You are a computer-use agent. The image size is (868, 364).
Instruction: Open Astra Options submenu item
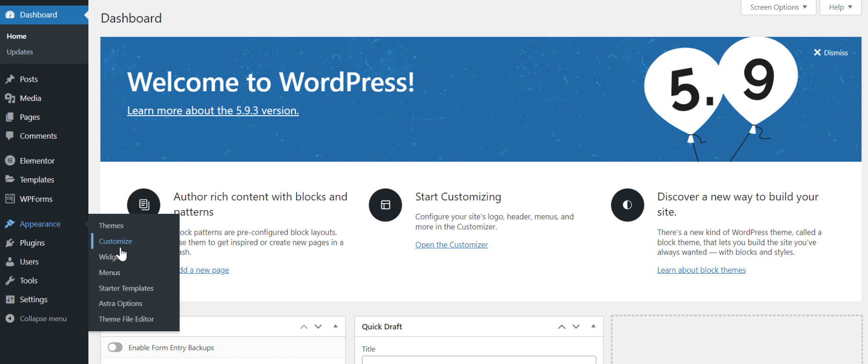click(x=121, y=304)
